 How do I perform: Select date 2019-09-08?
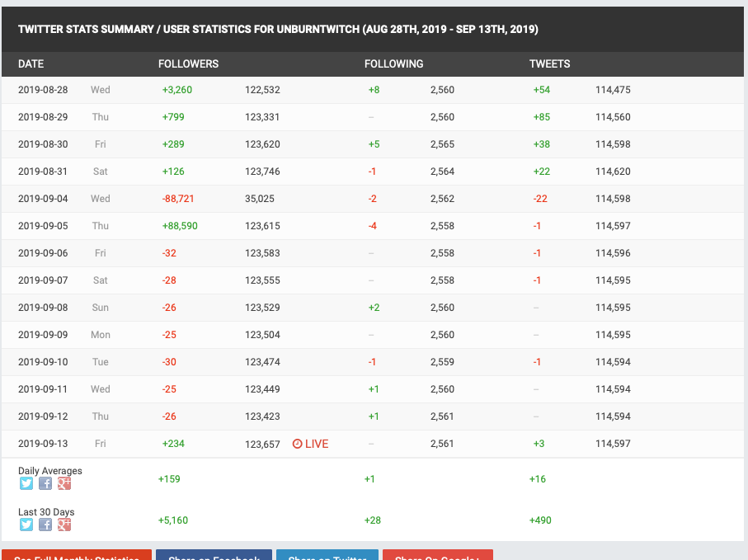click(x=43, y=307)
